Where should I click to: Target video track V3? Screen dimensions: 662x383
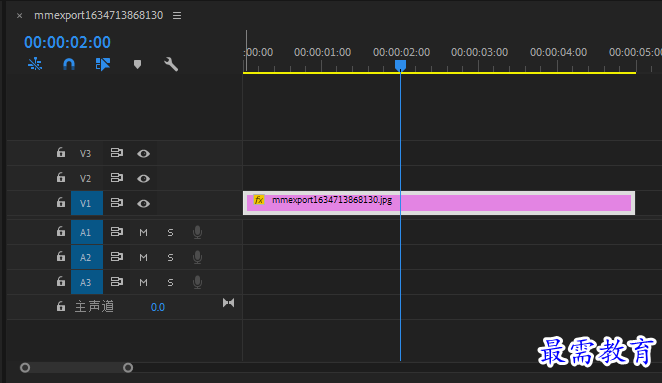[85, 153]
